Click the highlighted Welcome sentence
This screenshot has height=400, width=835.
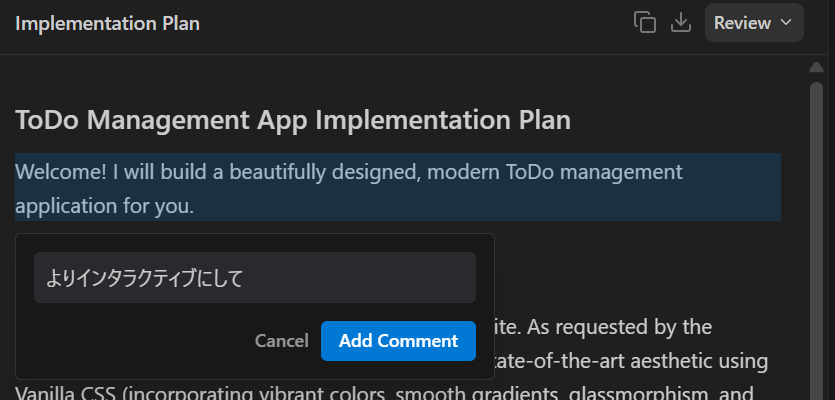click(349, 172)
